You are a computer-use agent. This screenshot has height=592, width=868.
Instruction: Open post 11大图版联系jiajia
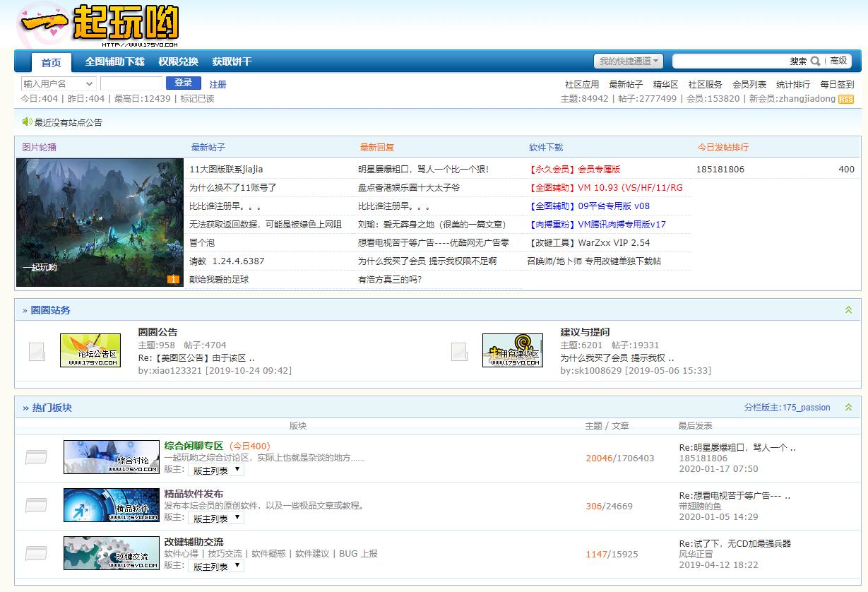[x=226, y=170]
